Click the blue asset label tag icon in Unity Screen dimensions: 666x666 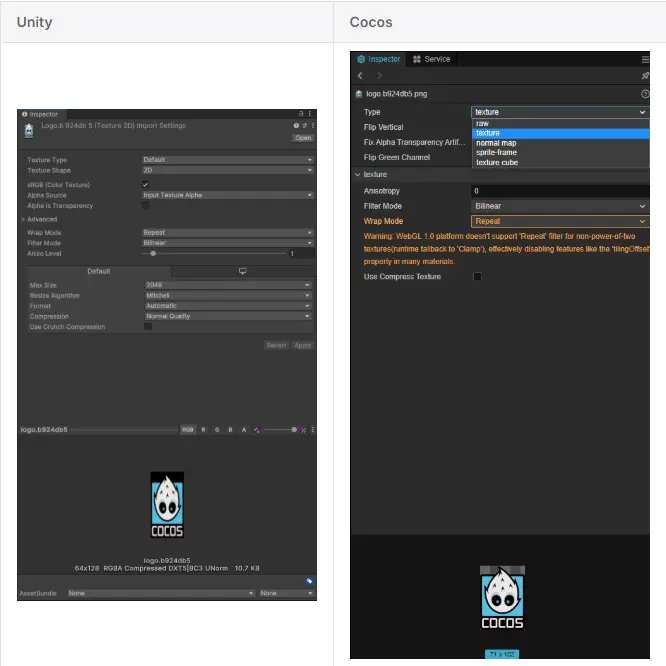point(309,581)
